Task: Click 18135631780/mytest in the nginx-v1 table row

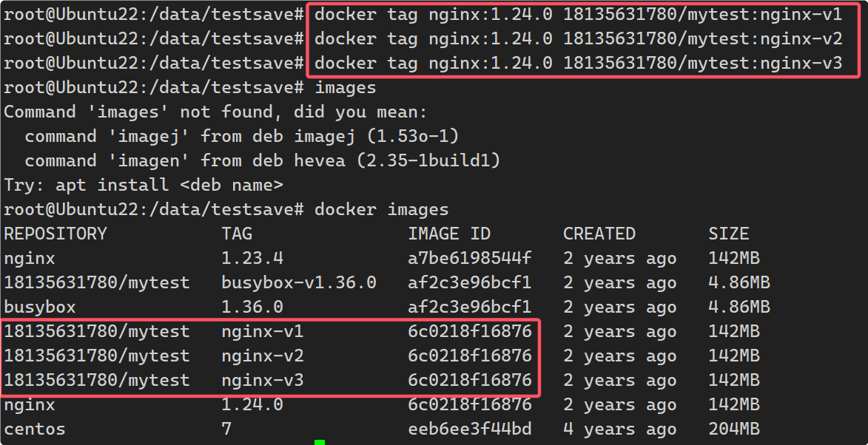Action: point(97,332)
